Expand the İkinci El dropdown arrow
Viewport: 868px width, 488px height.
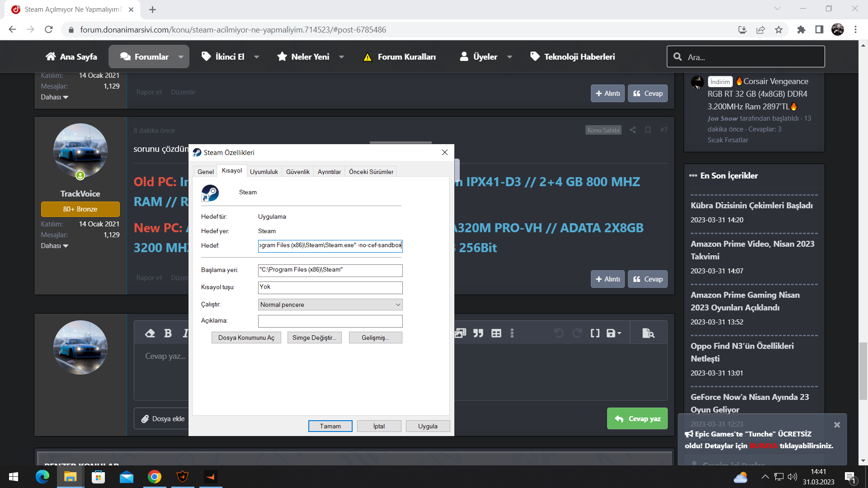(x=257, y=57)
